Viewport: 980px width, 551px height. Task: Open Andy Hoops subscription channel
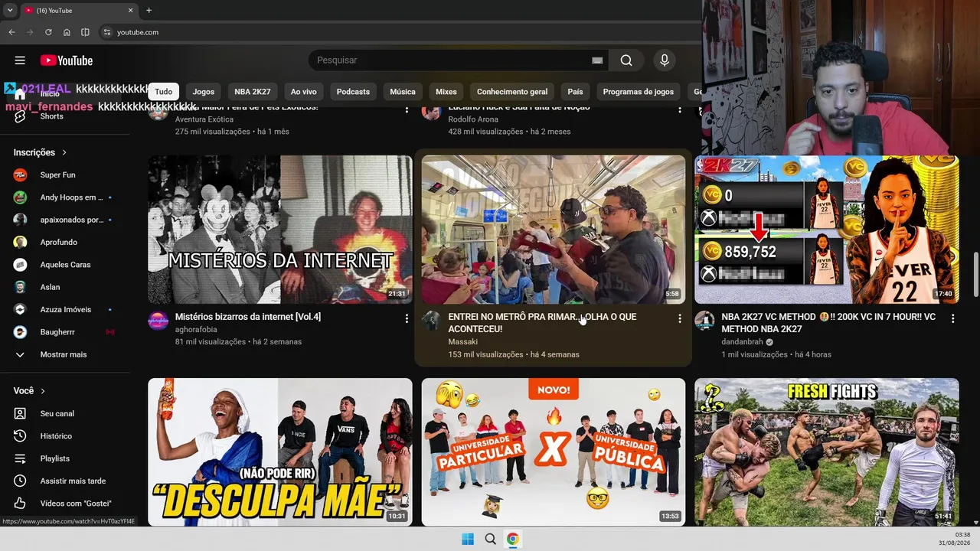point(64,197)
